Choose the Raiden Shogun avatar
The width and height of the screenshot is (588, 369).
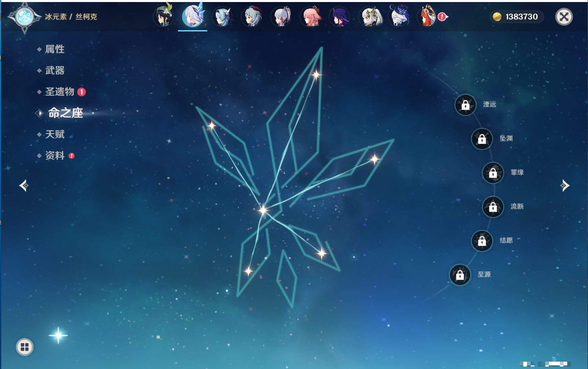[340, 17]
